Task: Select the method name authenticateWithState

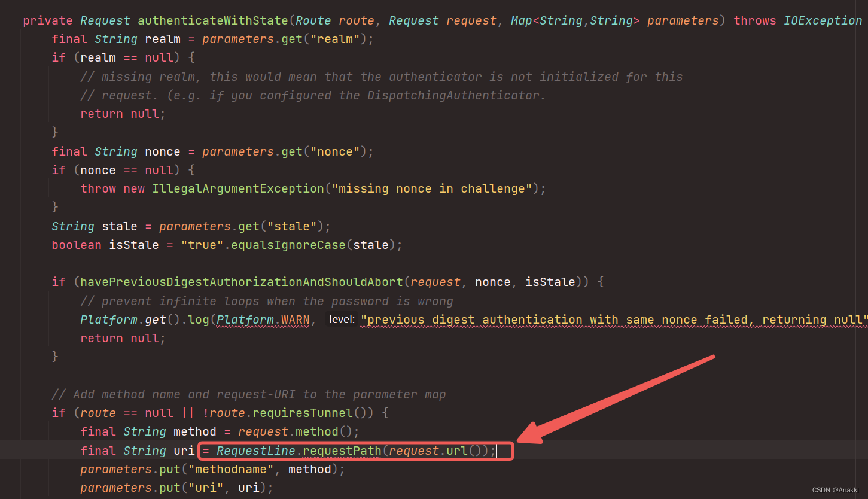Action: tap(212, 20)
